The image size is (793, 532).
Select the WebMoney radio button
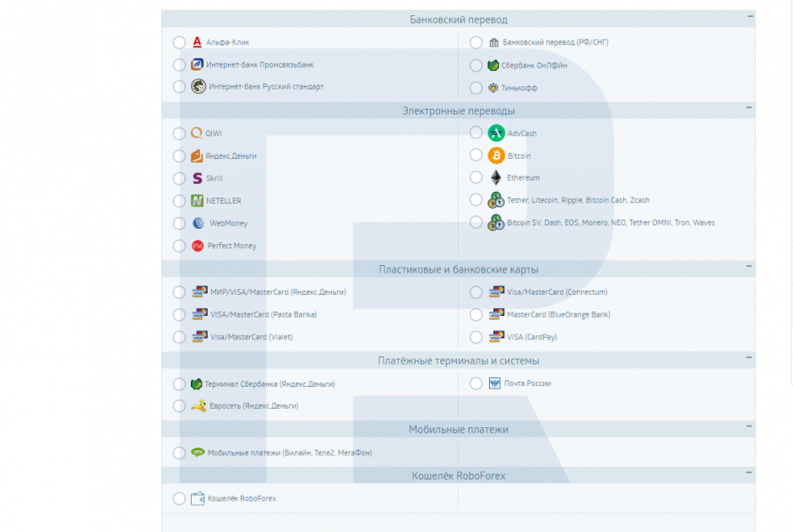179,224
